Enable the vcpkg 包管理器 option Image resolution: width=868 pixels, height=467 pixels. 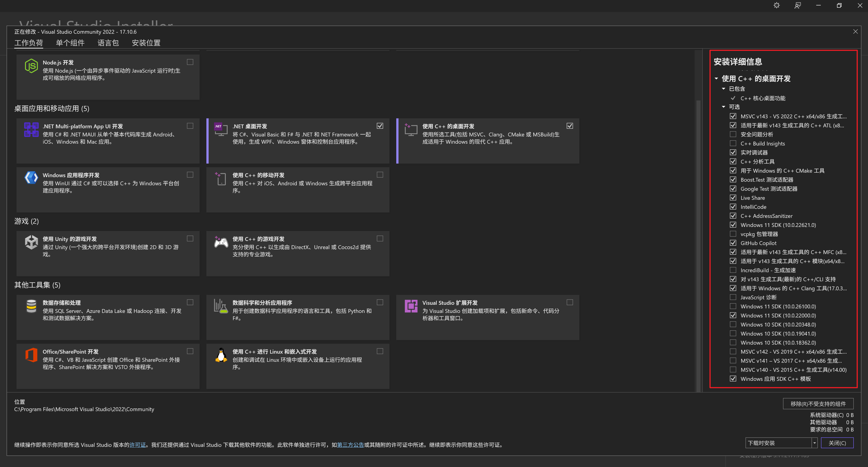pyautogui.click(x=733, y=234)
